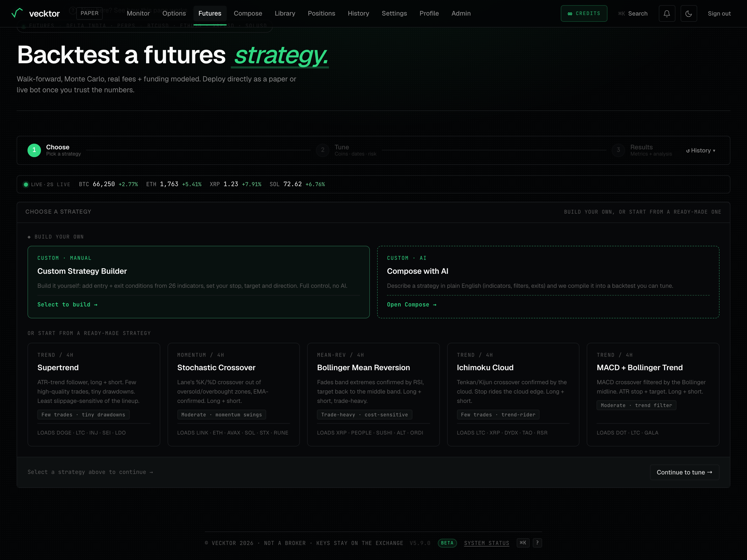This screenshot has height=560, width=747.
Task: Click the ETH 1,763 ticker
Action: click(174, 184)
